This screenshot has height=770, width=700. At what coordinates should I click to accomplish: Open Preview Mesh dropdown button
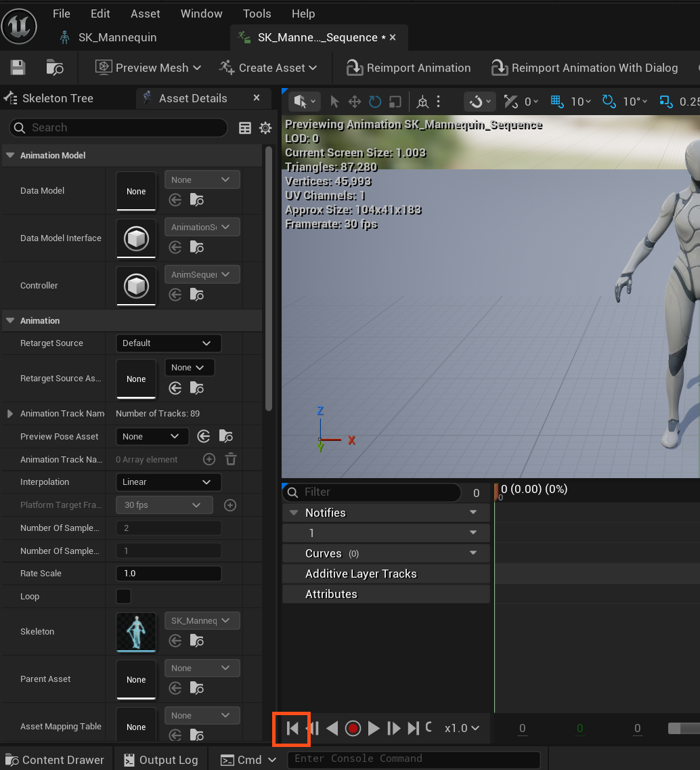[x=148, y=68]
